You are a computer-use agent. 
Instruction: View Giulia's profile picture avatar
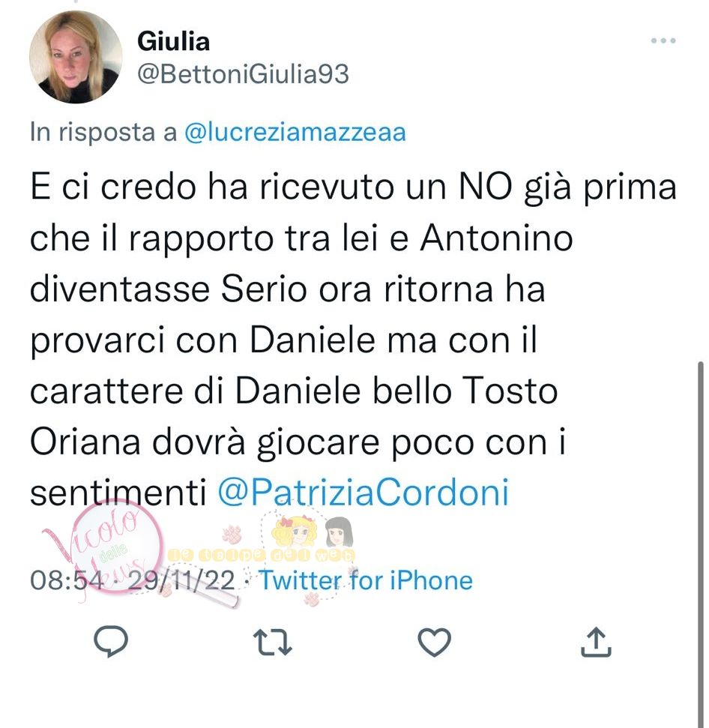[x=76, y=57]
